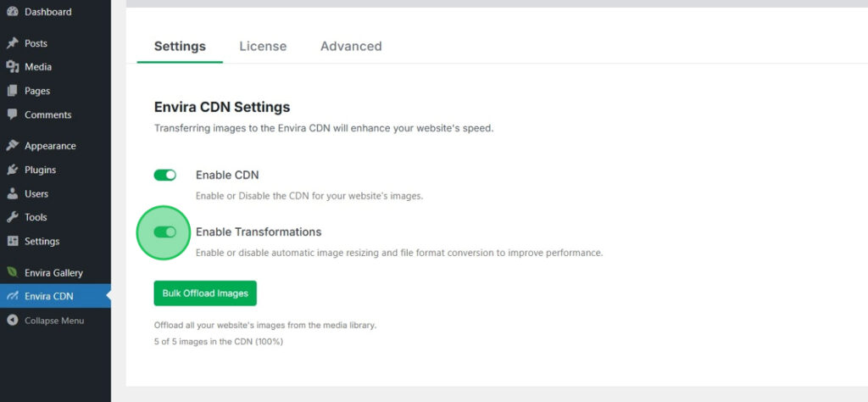
Task: Go to Posts menu item
Action: coord(36,43)
